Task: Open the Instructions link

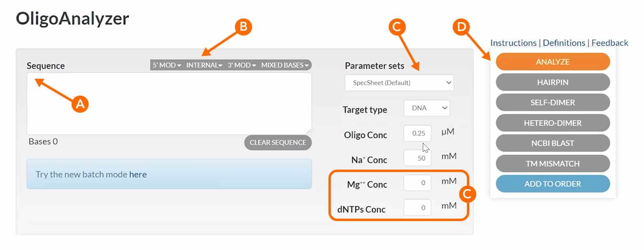Action: (x=513, y=43)
